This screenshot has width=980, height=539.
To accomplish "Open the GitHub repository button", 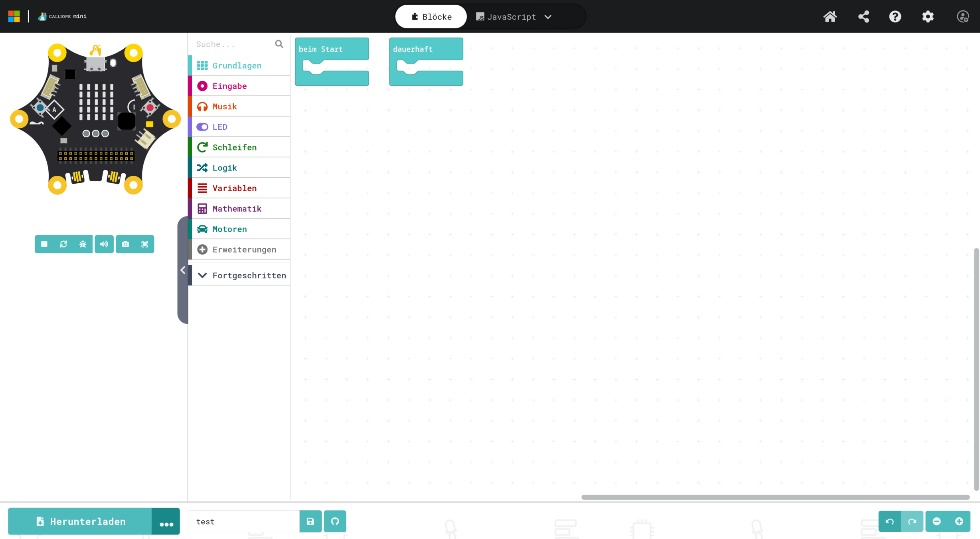I will (335, 521).
